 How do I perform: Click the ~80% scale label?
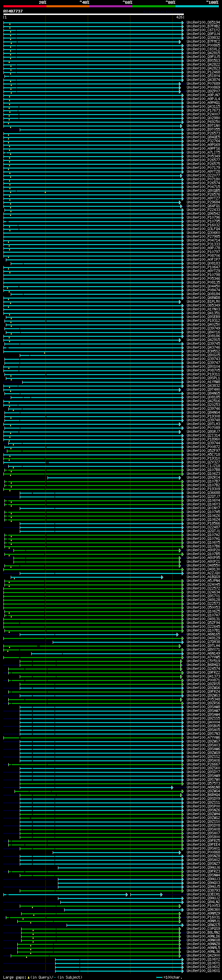tap(170, 2)
